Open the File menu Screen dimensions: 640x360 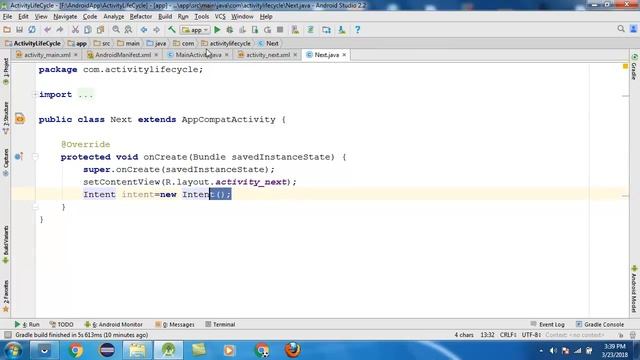click(x=7, y=17)
